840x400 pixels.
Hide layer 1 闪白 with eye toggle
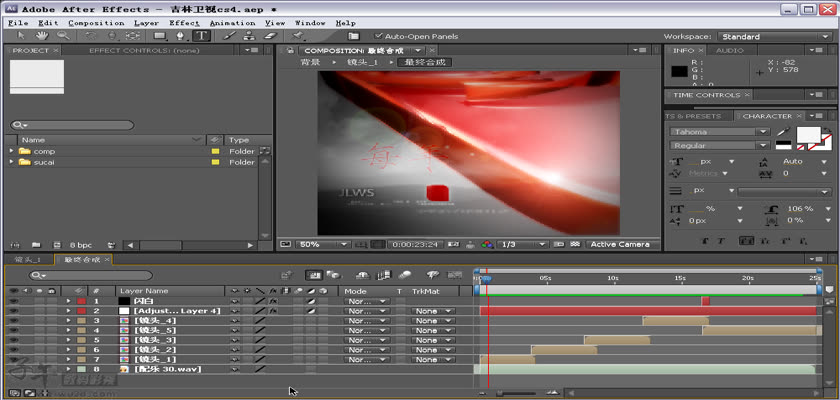[x=14, y=301]
